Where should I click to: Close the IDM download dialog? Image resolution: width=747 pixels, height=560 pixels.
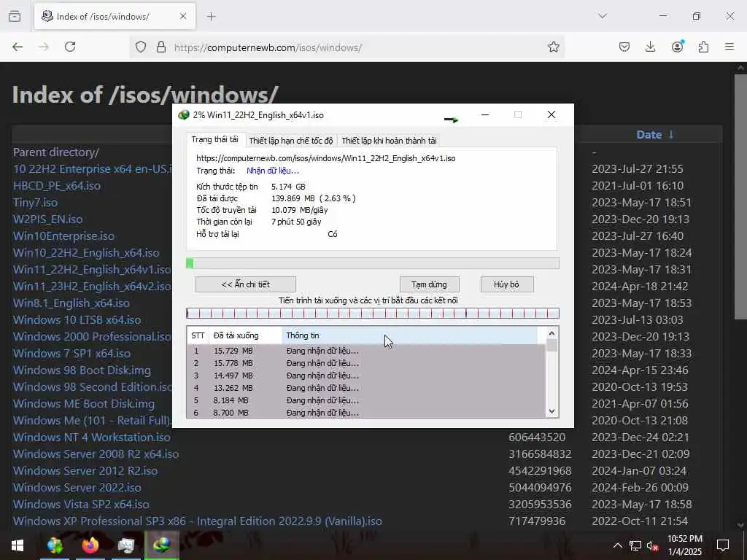(551, 114)
